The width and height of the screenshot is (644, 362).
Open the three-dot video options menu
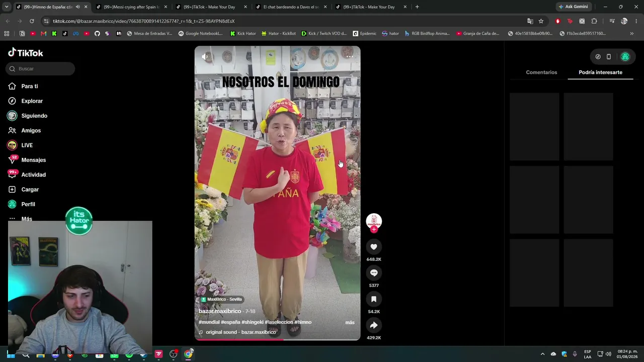(x=350, y=57)
